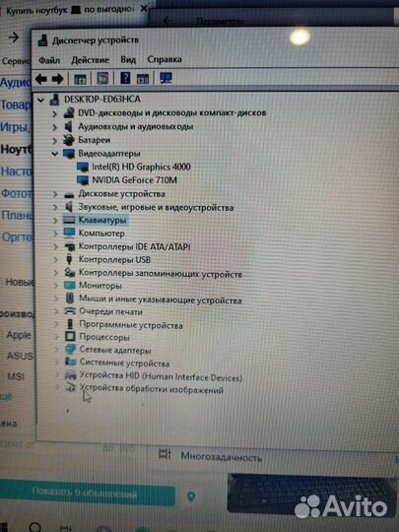Expand the Батареи chevron
The image size is (399, 532).
(54, 141)
